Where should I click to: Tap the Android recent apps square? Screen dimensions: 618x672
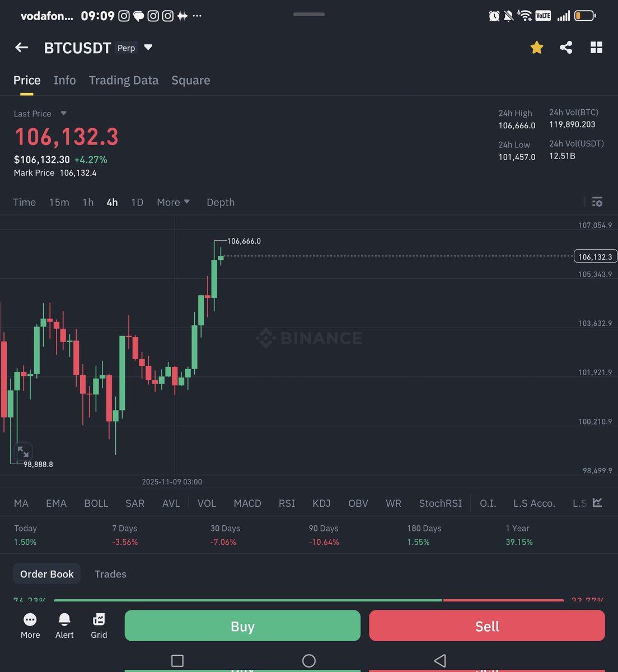pos(177,661)
